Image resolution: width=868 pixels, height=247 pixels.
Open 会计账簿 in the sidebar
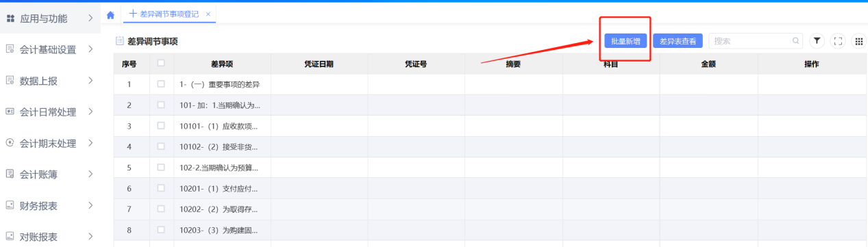[x=38, y=174]
